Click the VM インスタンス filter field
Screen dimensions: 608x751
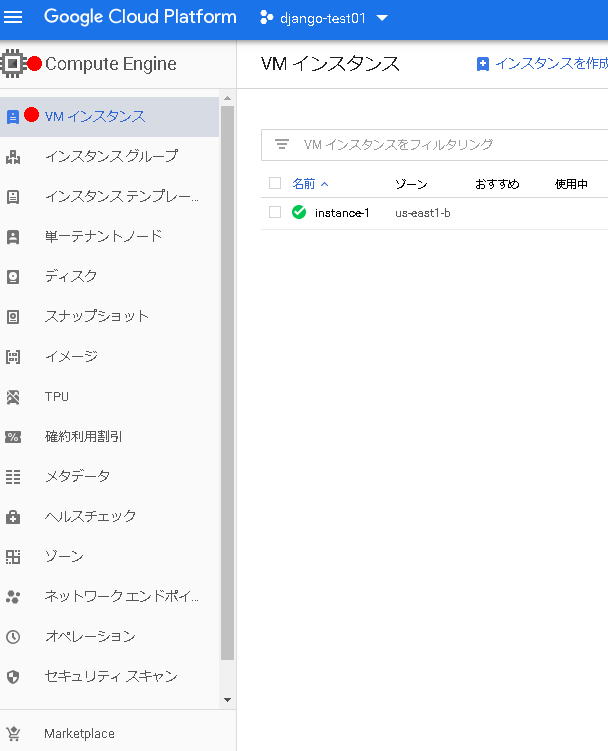click(435, 145)
